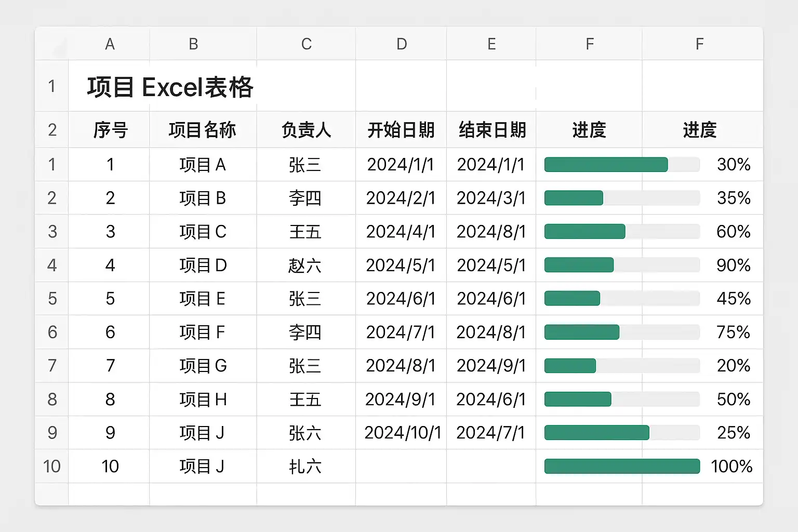The width and height of the screenshot is (798, 532).
Task: Select start date cell 2024/10/1
Action: coord(402,433)
